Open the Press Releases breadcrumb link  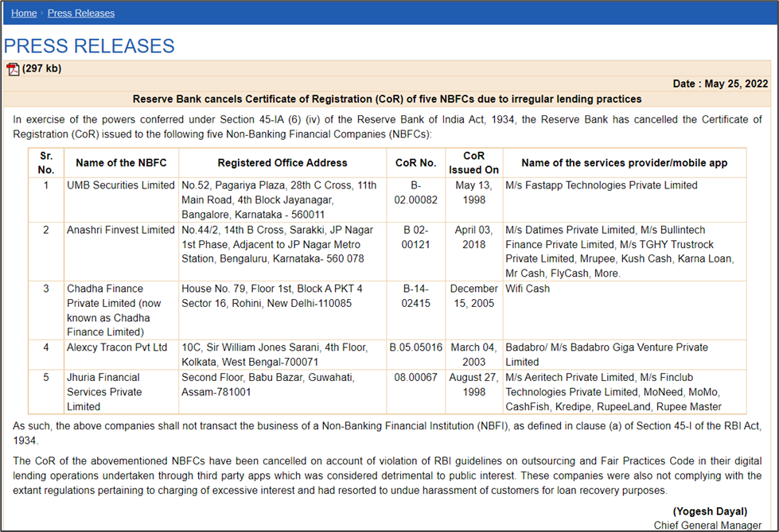(81, 14)
